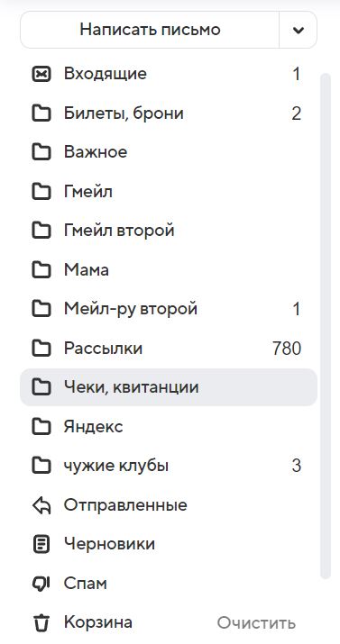Expand the arrow next to Написать письмо

pyautogui.click(x=299, y=30)
